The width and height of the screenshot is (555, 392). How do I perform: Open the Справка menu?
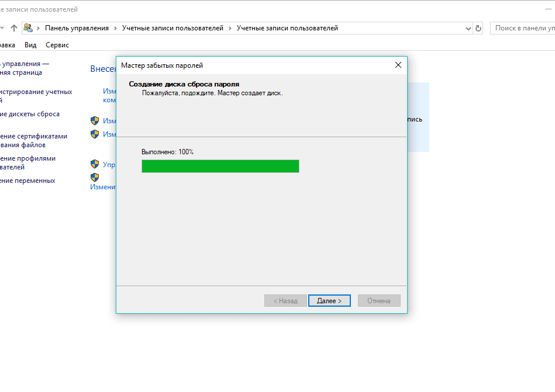coord(8,45)
